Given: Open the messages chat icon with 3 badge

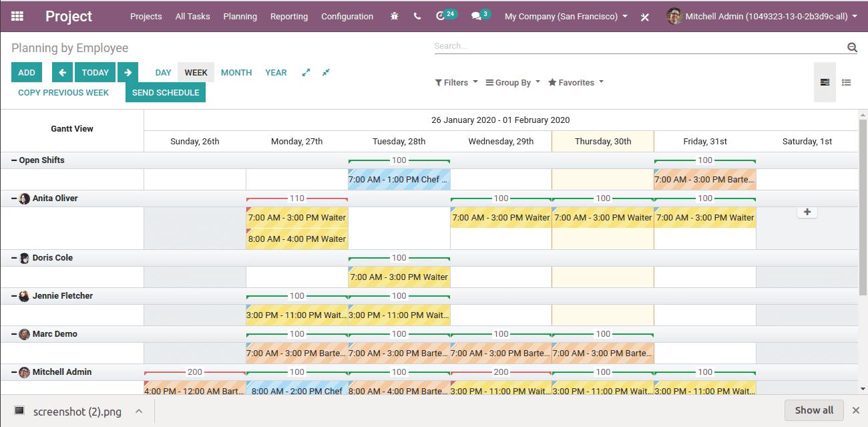Looking at the screenshot, I should [477, 16].
